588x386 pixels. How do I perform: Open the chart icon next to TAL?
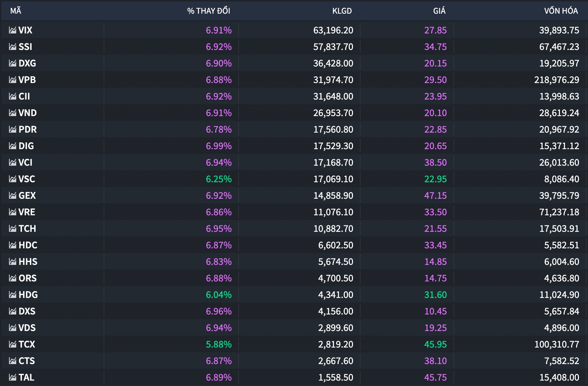click(x=13, y=377)
